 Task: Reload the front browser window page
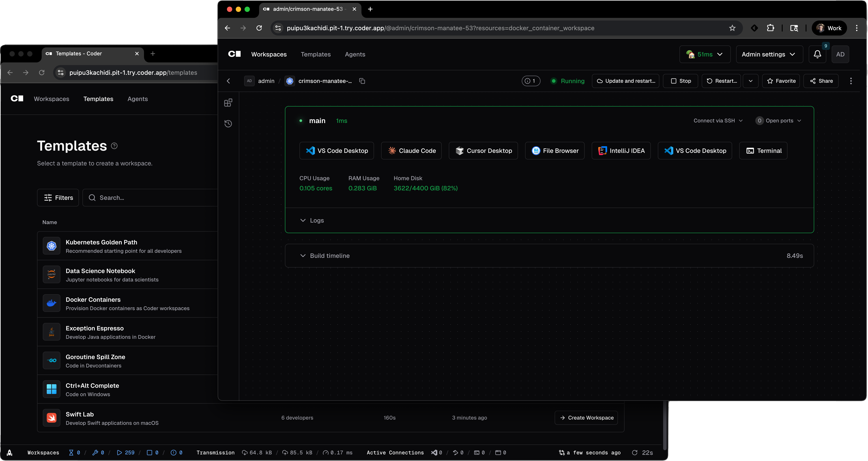pyautogui.click(x=259, y=28)
